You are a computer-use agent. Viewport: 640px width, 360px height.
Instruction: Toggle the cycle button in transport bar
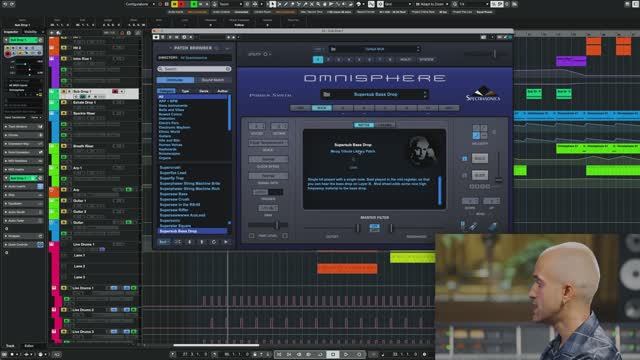pyautogui.click(x=320, y=354)
